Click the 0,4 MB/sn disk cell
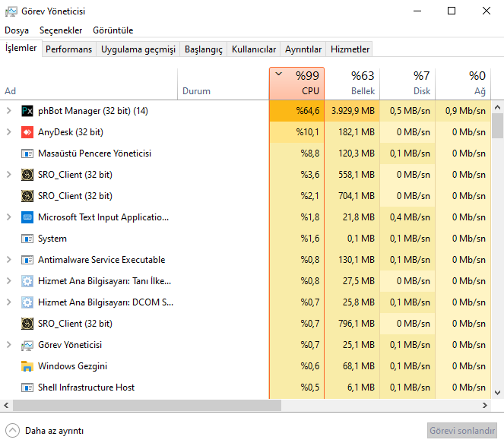The image size is (504, 446). [407, 217]
